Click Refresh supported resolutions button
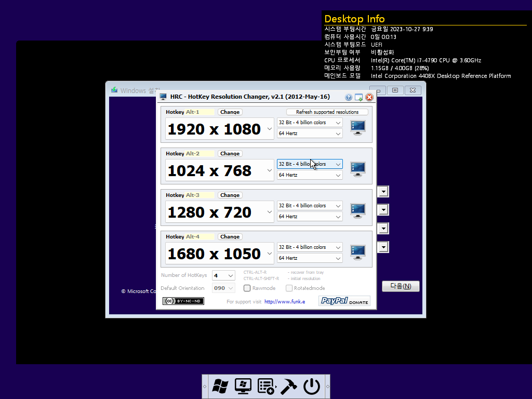Image resolution: width=532 pixels, height=399 pixels. (x=327, y=112)
